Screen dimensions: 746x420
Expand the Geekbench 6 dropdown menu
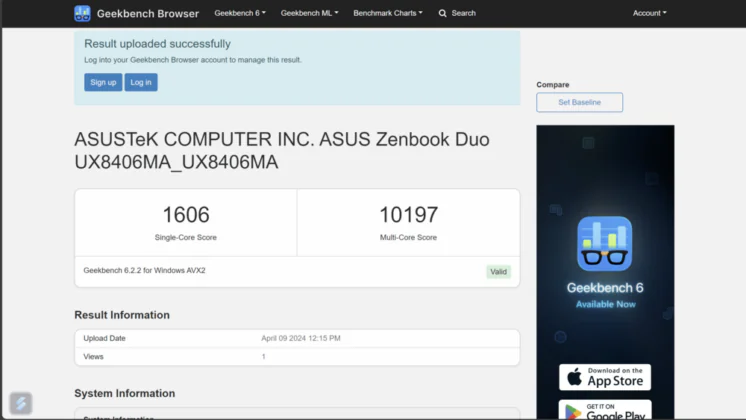[x=240, y=13]
